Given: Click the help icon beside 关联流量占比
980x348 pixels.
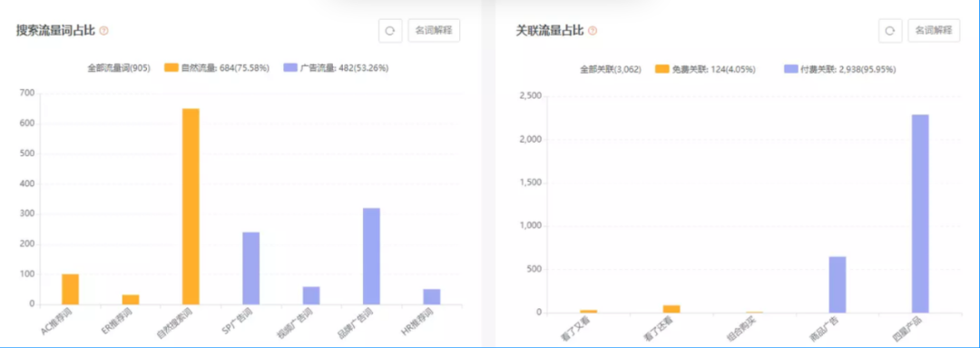Looking at the screenshot, I should click(593, 30).
